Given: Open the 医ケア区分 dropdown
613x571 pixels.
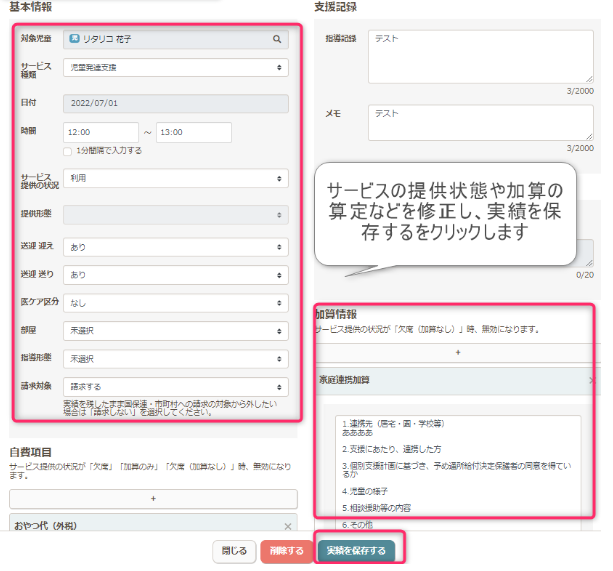Looking at the screenshot, I should click(x=175, y=301).
